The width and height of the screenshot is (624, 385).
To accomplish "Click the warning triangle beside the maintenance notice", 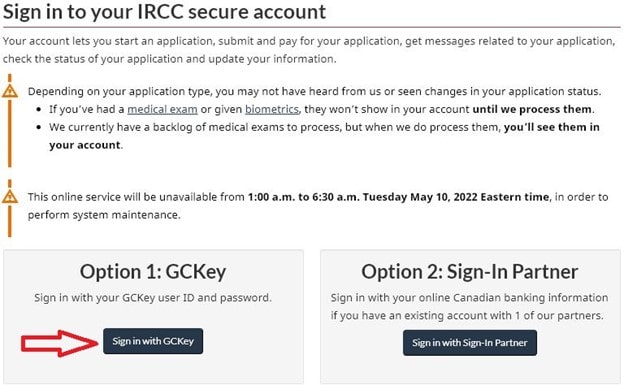I will tap(10, 197).
